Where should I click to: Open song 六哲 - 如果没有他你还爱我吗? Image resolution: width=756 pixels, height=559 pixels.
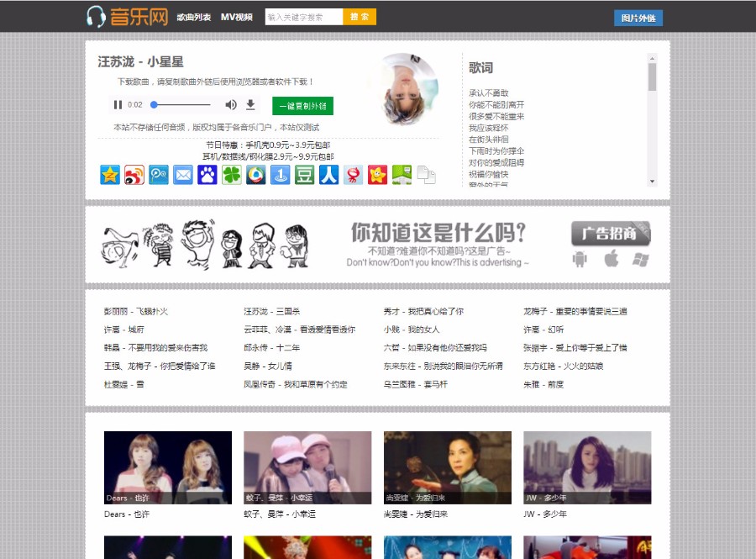(x=435, y=348)
